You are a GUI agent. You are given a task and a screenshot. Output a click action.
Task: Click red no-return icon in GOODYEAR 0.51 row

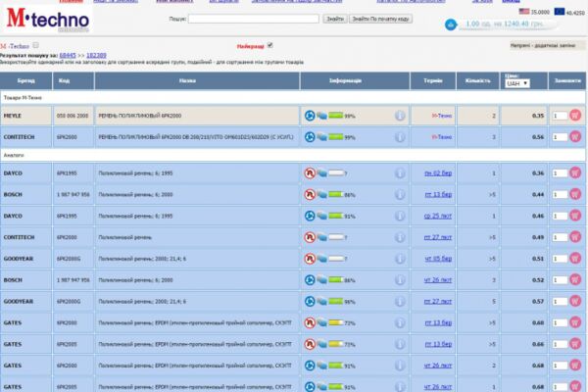[x=310, y=259]
